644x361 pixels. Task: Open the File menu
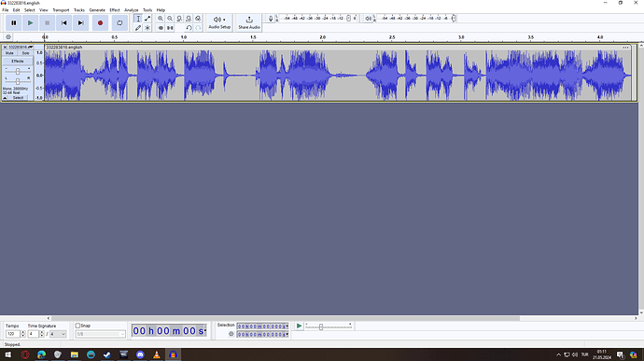point(6,10)
